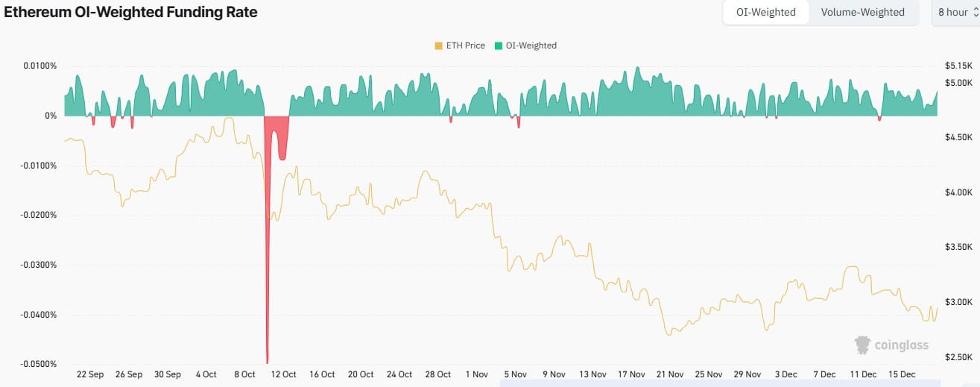Click the 1 Nov axis date label

point(476,374)
